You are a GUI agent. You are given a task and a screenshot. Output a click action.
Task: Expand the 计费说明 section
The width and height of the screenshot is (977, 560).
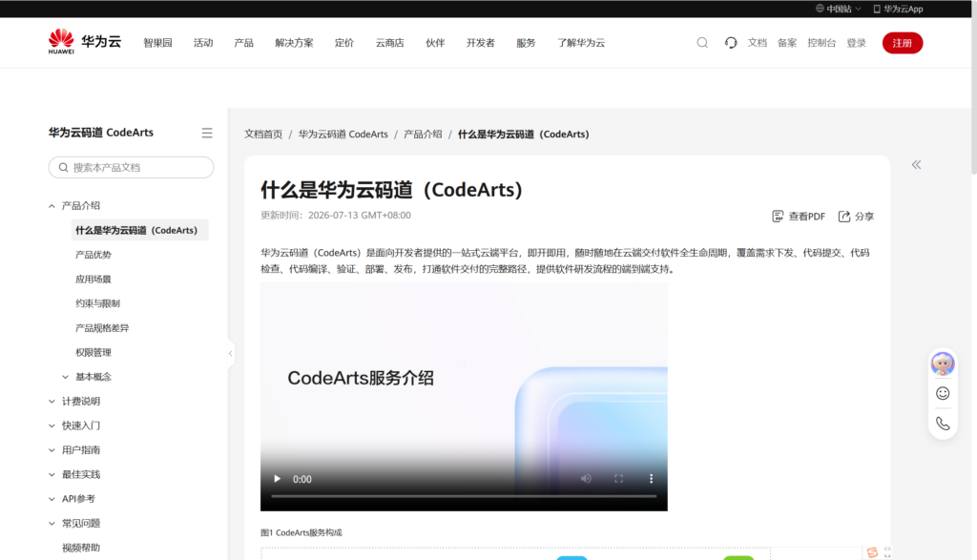[52, 401]
